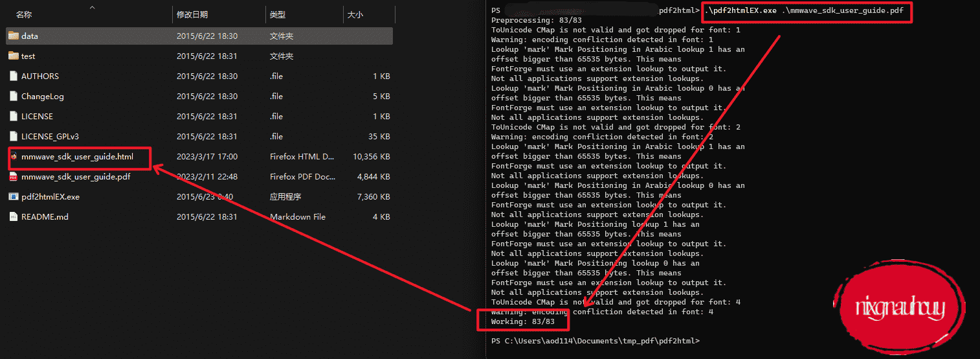Image resolution: width=980 pixels, height=359 pixels.
Task: Sort files by the 名称 column header
Action: (24, 14)
